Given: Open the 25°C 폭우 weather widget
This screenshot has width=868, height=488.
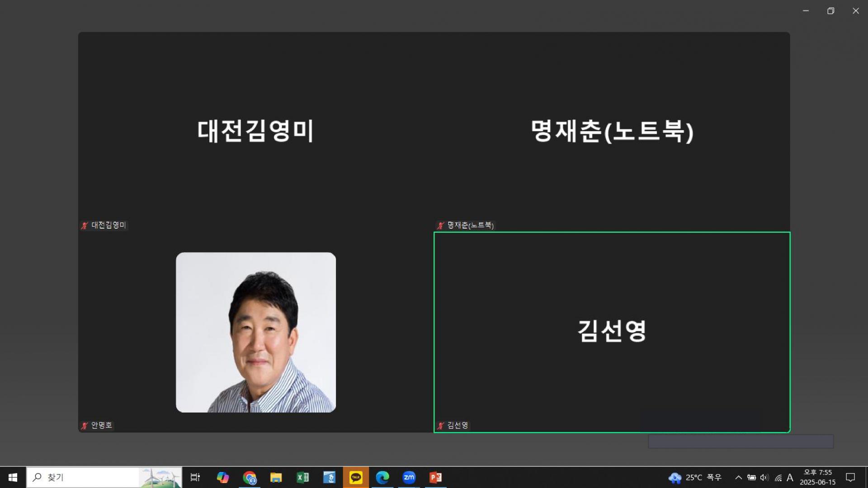Looking at the screenshot, I should pos(695,477).
